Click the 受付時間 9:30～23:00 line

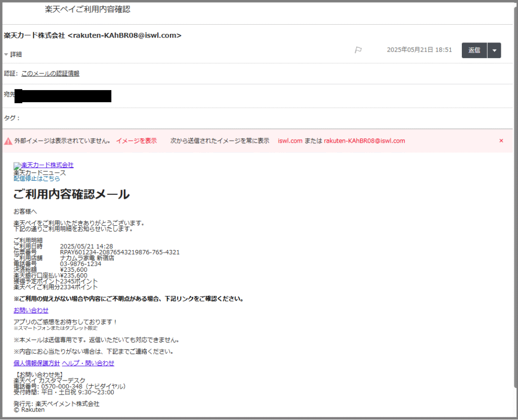64,392
